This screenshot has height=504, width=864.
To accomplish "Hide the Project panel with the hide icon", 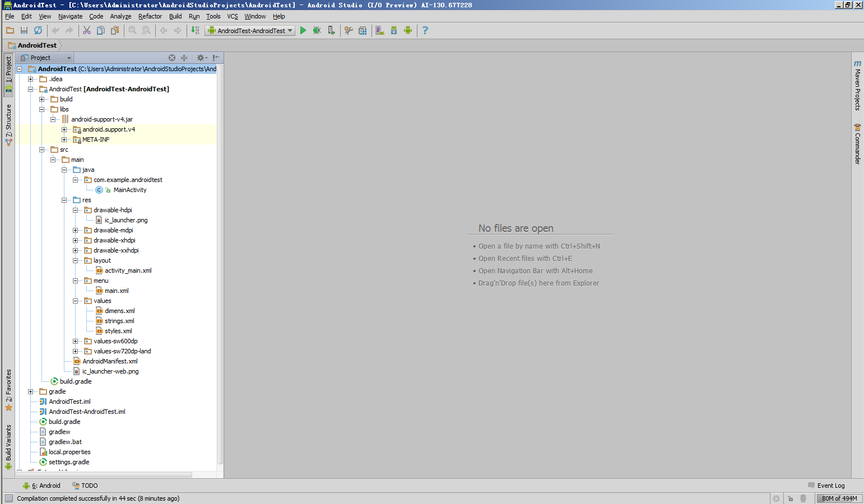I will [216, 58].
